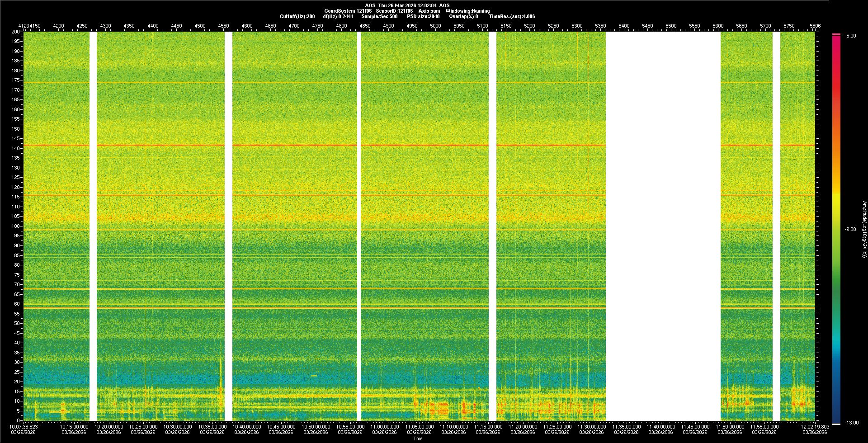Viewport: 868px width, 443px height.
Task: Click the Cutoff(Hz):200 header text
Action: point(297,16)
